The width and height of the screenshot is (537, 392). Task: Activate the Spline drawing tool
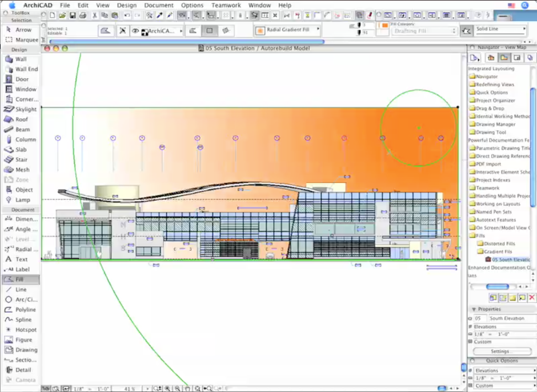click(23, 319)
